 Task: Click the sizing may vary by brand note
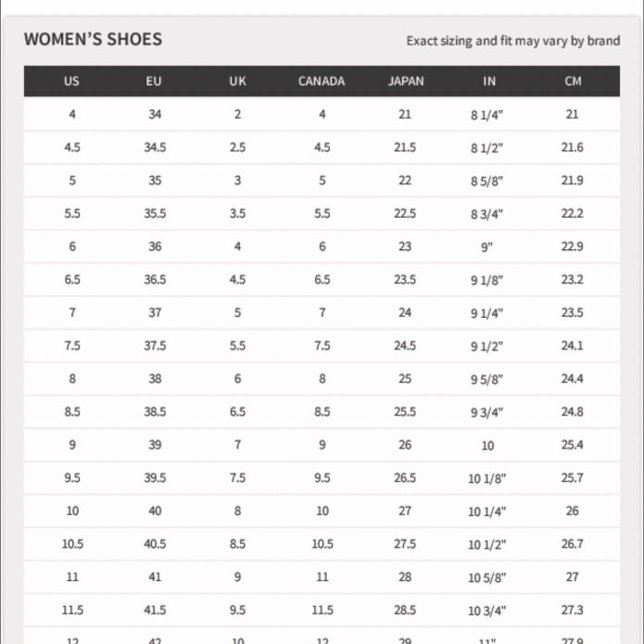tap(513, 41)
